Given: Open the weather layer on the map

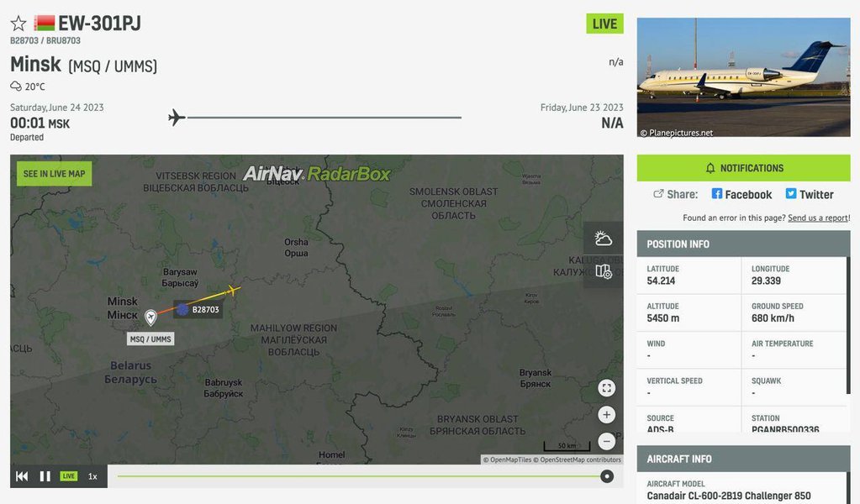Looking at the screenshot, I should click(604, 239).
